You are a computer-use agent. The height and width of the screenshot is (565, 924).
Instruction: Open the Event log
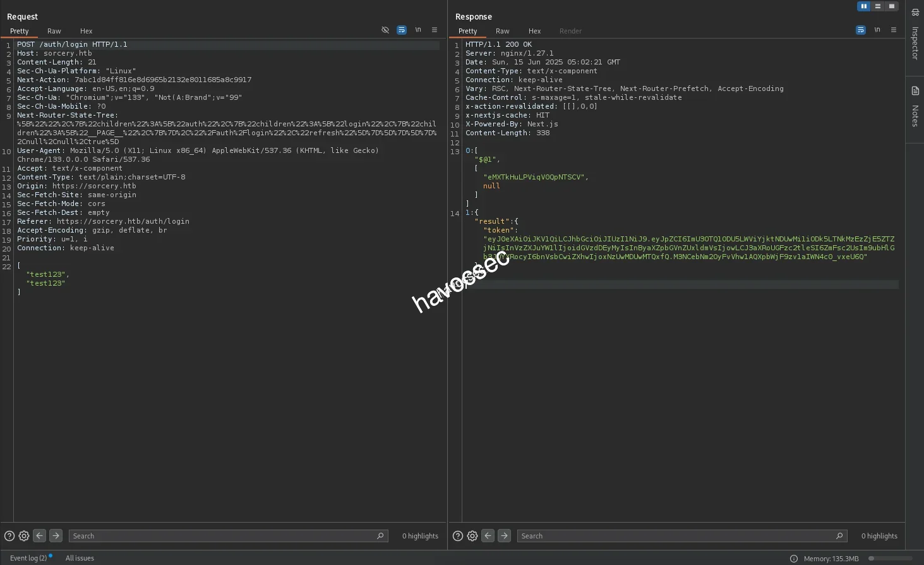pos(28,558)
